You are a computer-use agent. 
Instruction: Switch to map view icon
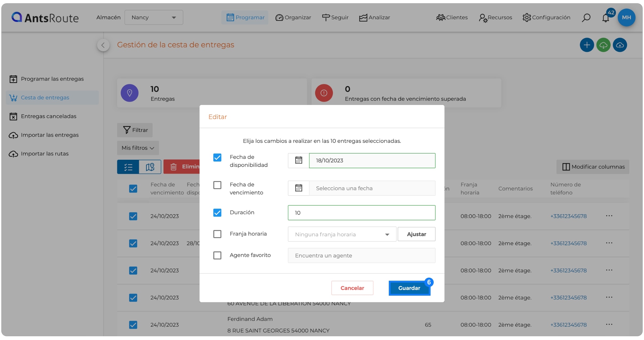tap(150, 167)
